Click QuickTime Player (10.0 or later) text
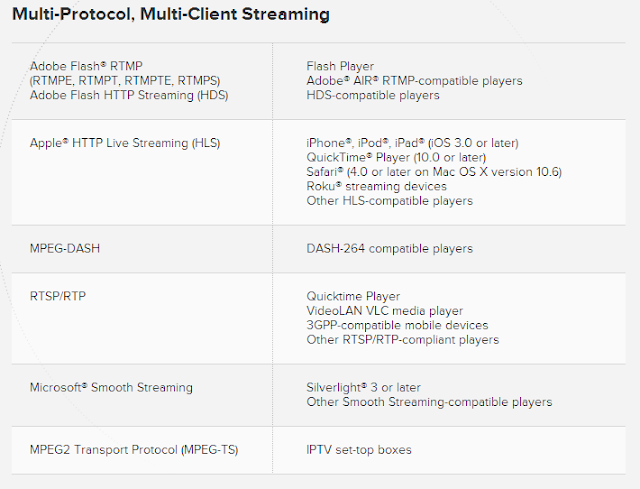 pos(396,158)
